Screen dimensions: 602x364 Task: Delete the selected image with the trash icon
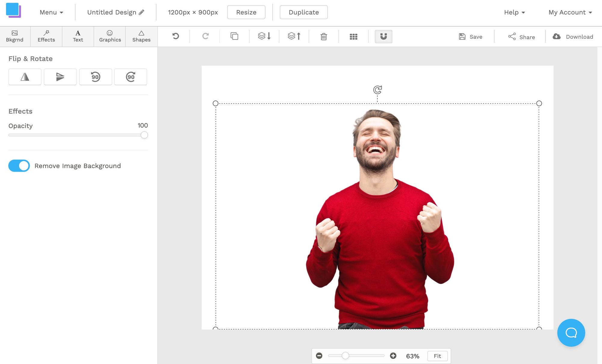click(x=324, y=37)
